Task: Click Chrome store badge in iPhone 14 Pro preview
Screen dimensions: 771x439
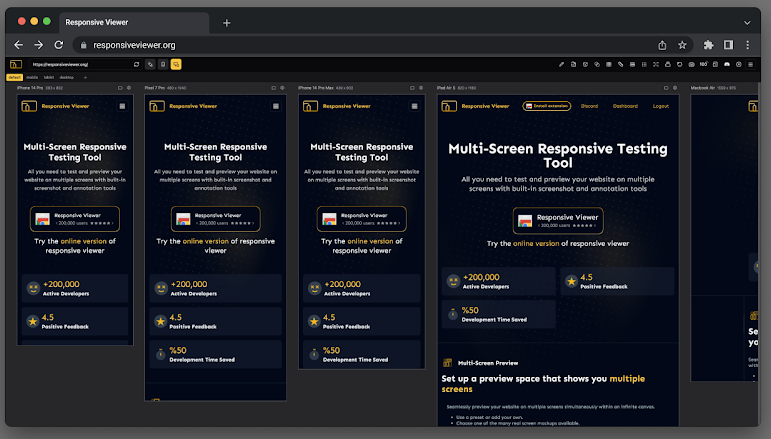Action: pos(75,219)
